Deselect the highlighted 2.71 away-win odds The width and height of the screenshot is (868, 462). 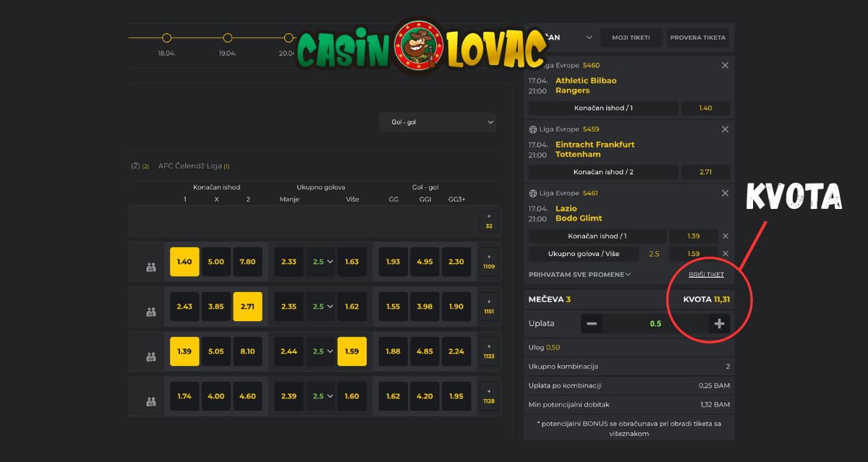click(x=247, y=307)
